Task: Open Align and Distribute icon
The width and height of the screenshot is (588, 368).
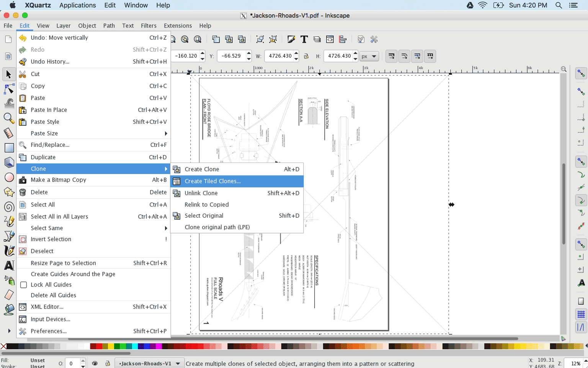Action: point(343,39)
